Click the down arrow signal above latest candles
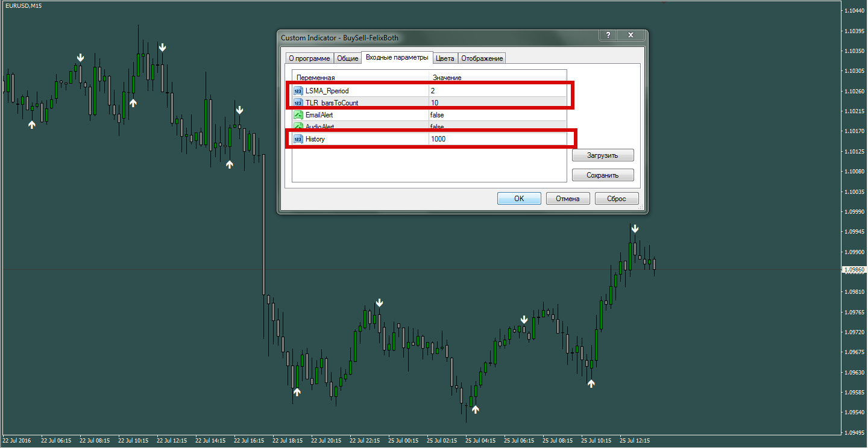Screen dimensions: 868x448 click(x=635, y=229)
